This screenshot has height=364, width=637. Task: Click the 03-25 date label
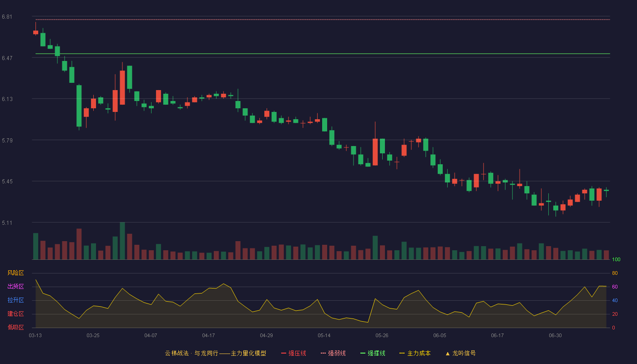(93, 335)
